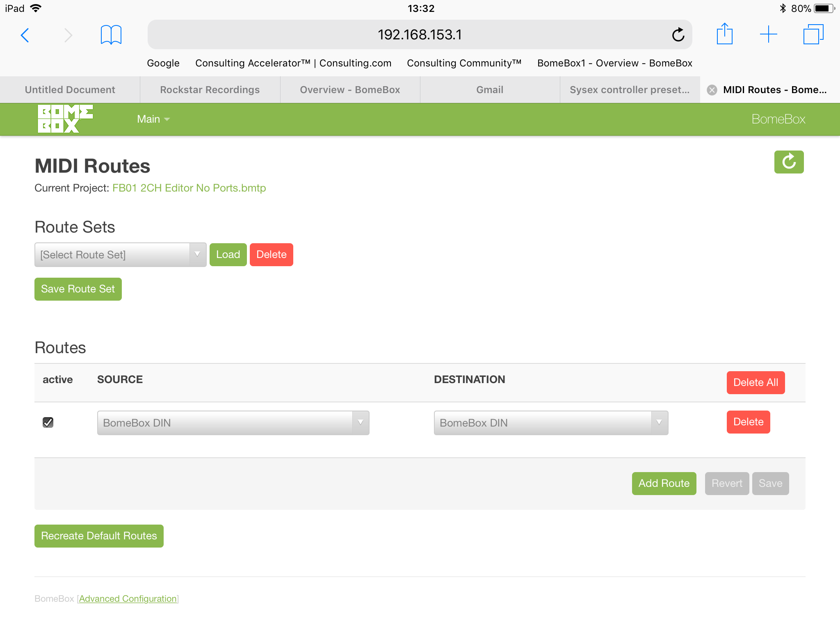
Task: Switch to Untitled Document tab
Action: pos(70,90)
